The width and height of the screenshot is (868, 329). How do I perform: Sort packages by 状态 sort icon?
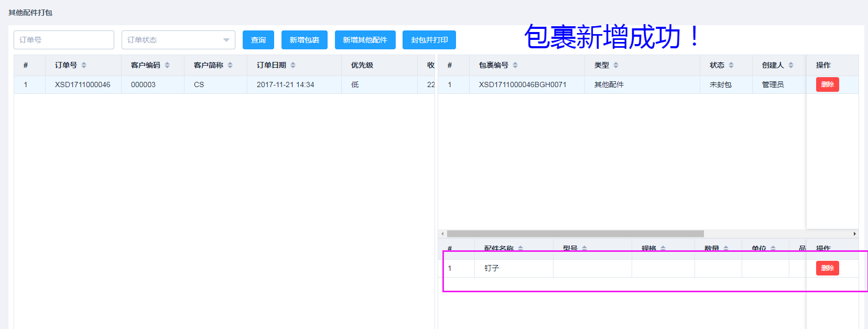click(x=731, y=65)
